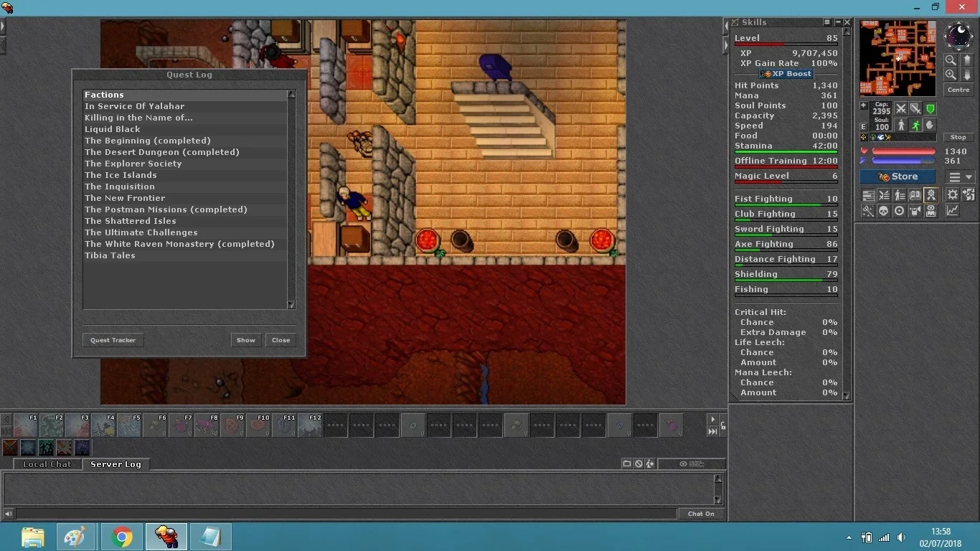Click the arrow left of chat input
This screenshot has width=980, height=551.
tap(8, 514)
